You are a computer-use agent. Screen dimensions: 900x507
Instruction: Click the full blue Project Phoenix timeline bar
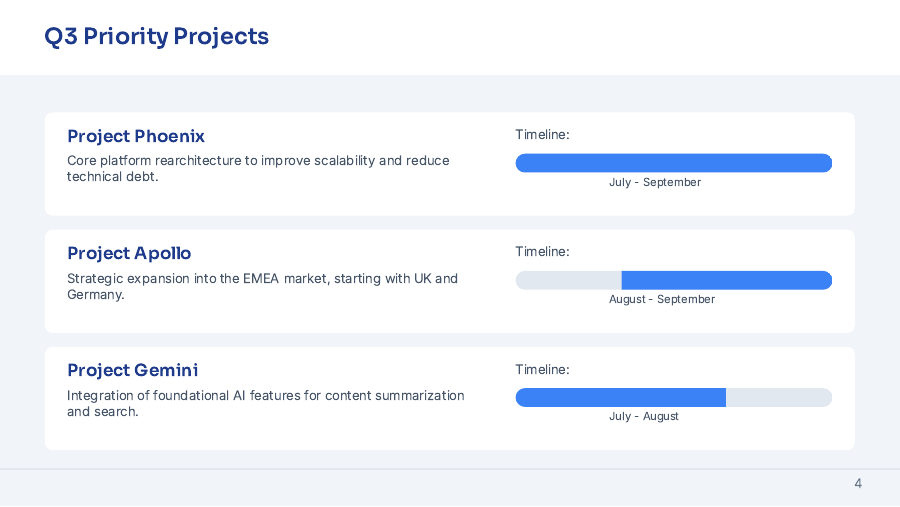(673, 163)
